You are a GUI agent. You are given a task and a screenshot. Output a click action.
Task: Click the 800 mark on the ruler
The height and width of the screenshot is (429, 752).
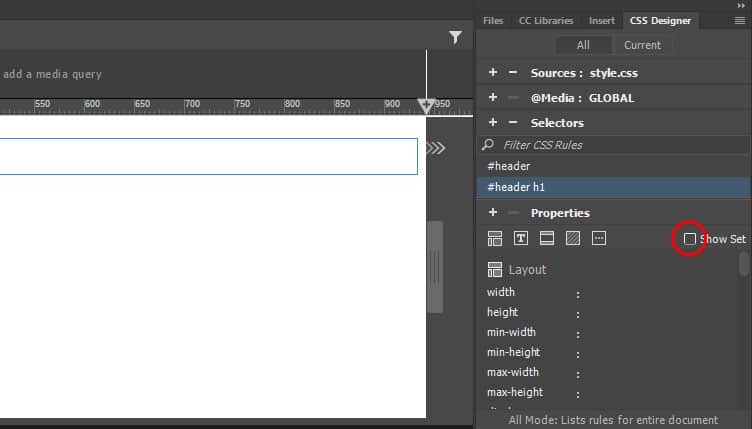tap(292, 104)
